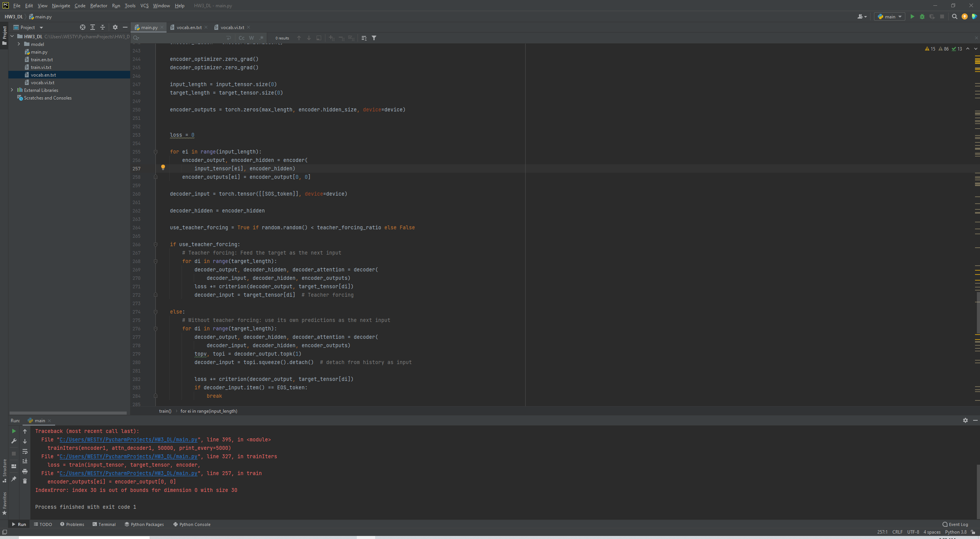Open Project panel settings gear
The image size is (980, 539).
115,27
